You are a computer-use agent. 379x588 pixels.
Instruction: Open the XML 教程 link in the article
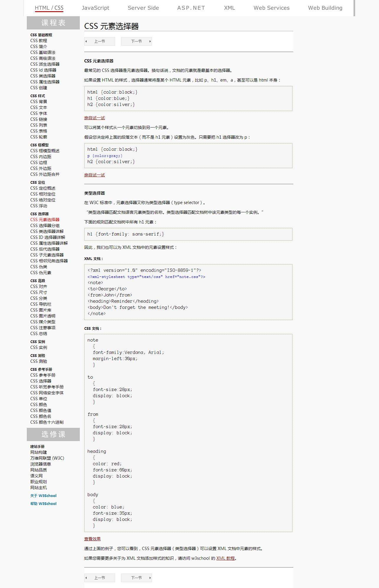pos(226,558)
